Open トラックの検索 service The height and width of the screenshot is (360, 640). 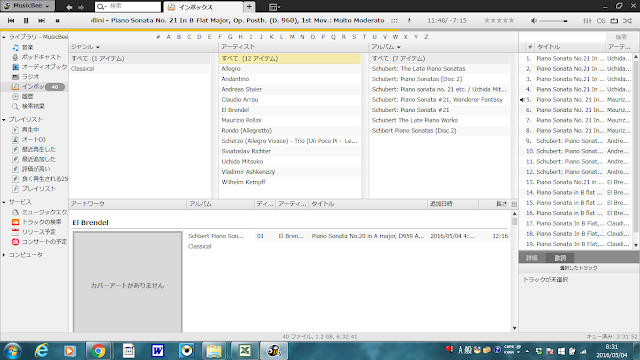tap(41, 222)
